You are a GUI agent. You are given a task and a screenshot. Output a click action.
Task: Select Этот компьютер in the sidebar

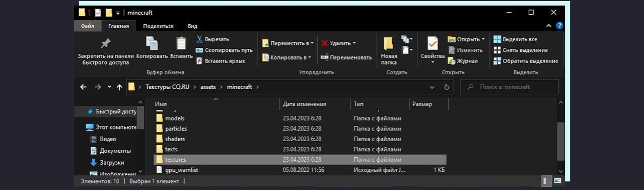coord(111,127)
